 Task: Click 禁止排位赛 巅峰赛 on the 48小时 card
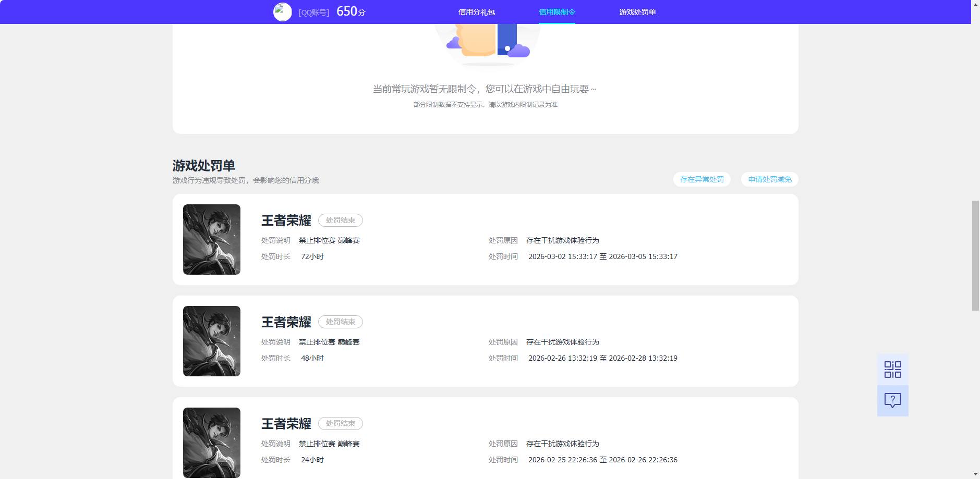coord(329,342)
